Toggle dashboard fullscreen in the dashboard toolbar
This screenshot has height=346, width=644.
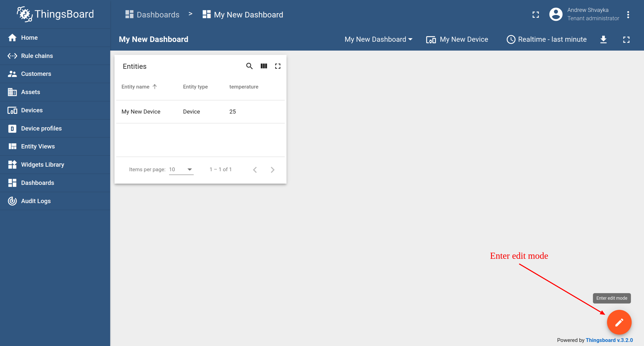626,39
